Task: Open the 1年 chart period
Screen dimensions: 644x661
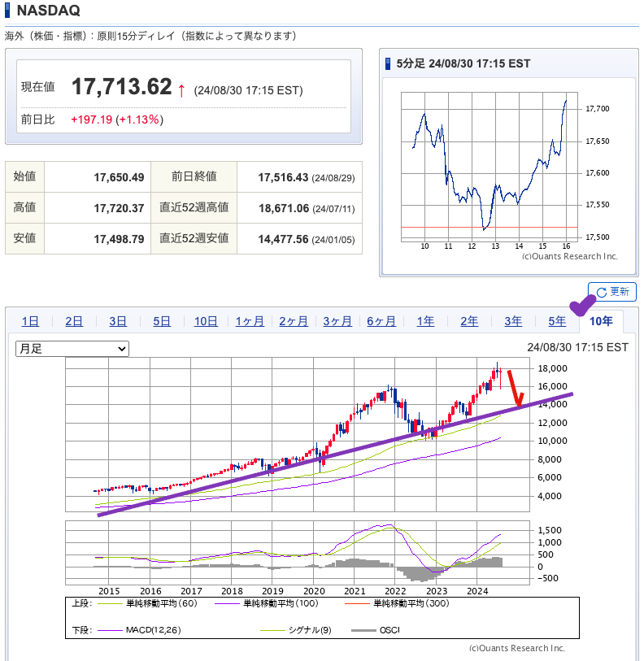Action: coord(425,321)
